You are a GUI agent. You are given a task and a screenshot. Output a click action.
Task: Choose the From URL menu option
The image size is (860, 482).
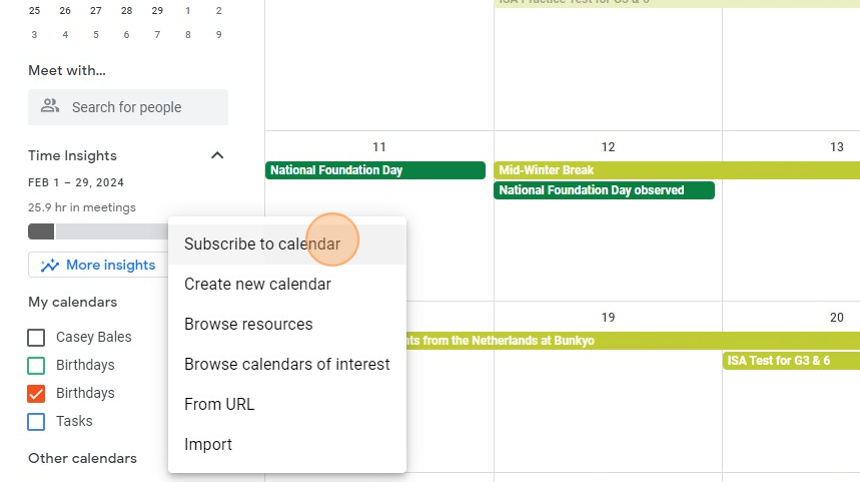point(219,404)
